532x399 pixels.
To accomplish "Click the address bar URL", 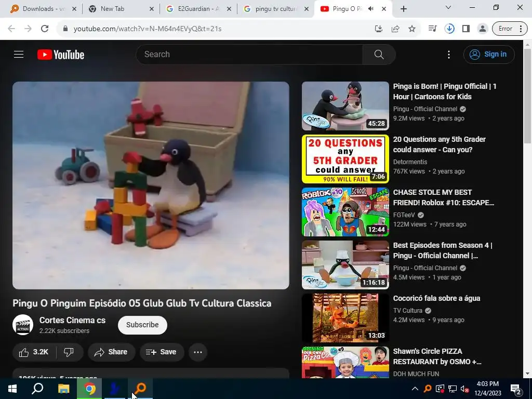I will tap(148, 29).
